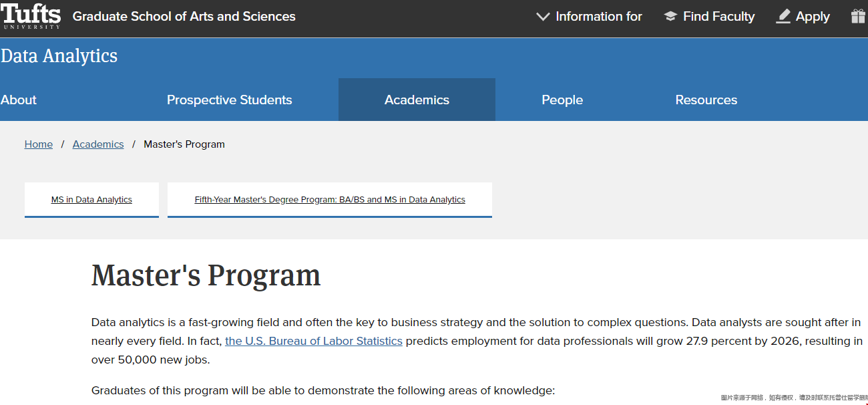Go to Home via breadcrumb link
This screenshot has width=868, height=405.
coord(39,144)
